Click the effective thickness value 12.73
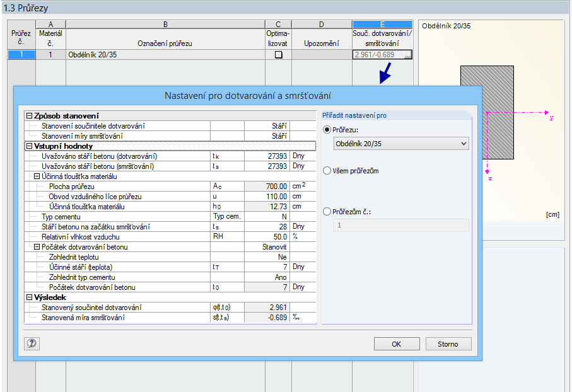572x392 pixels. (267, 206)
